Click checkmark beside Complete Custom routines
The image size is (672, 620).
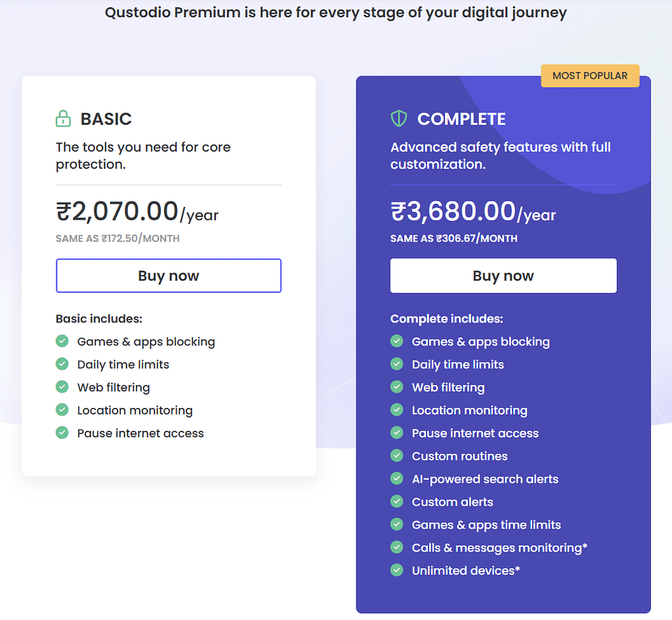(x=397, y=456)
